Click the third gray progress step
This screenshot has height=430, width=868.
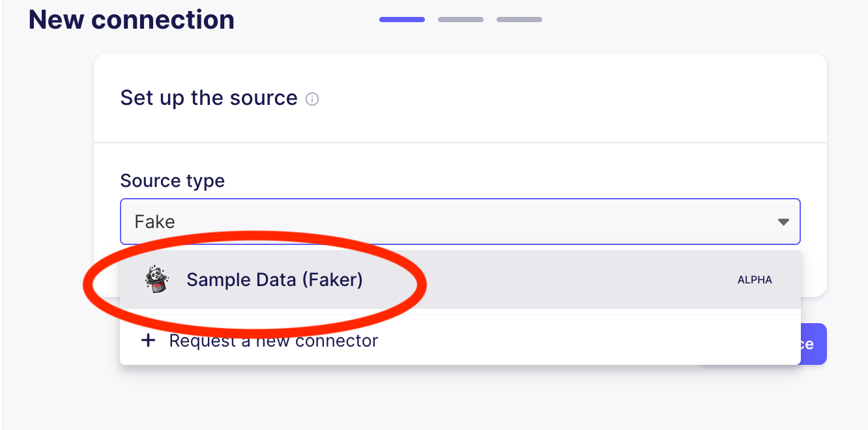coord(519,20)
